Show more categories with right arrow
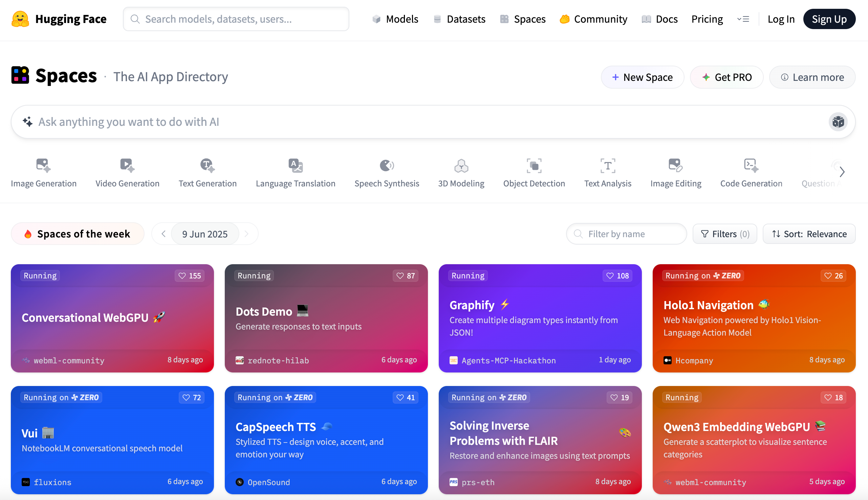Screen dimensions: 868x500 [842, 172]
